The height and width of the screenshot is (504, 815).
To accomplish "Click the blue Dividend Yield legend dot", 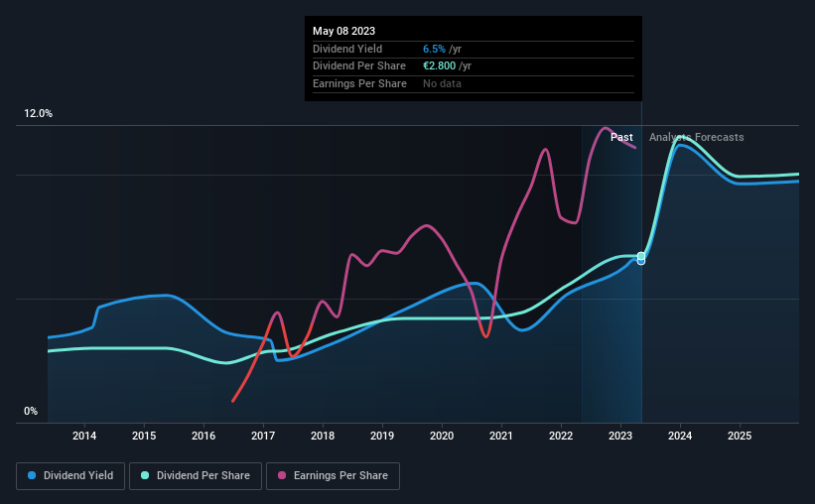I will tap(32, 475).
